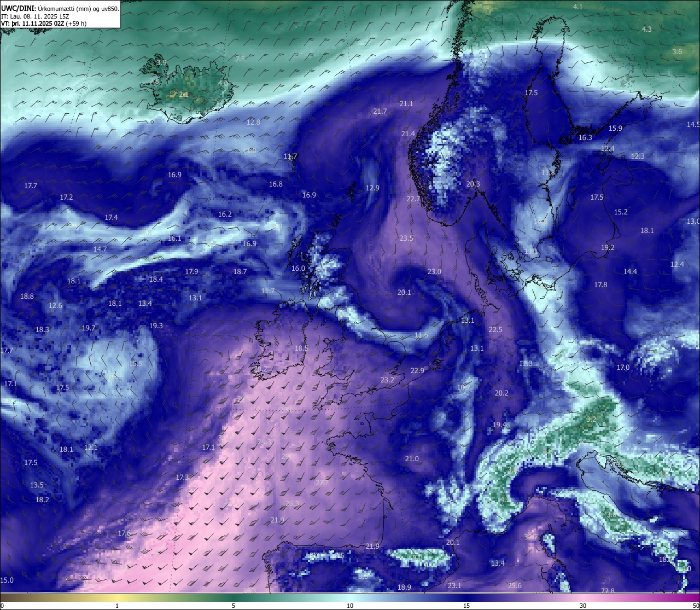Click the map value 16.0 over Scotland
Viewport: 700px width, 610px height.
tap(298, 268)
